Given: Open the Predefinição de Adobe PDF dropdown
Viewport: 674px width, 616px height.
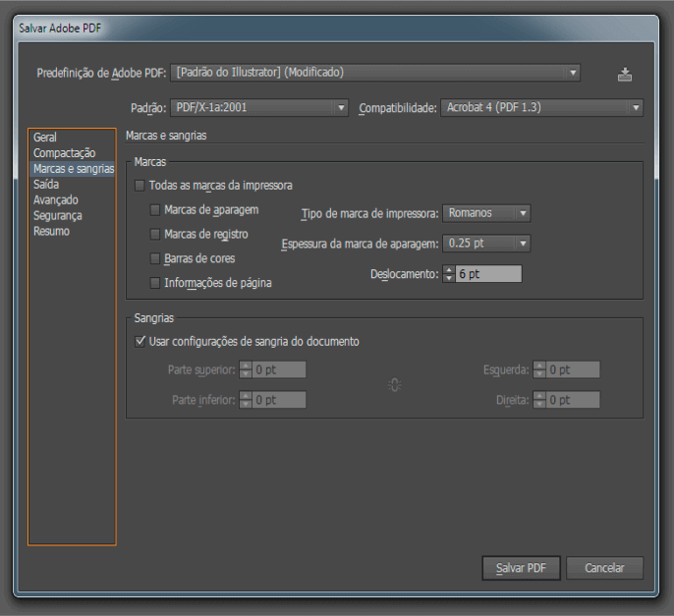Looking at the screenshot, I should (375, 73).
